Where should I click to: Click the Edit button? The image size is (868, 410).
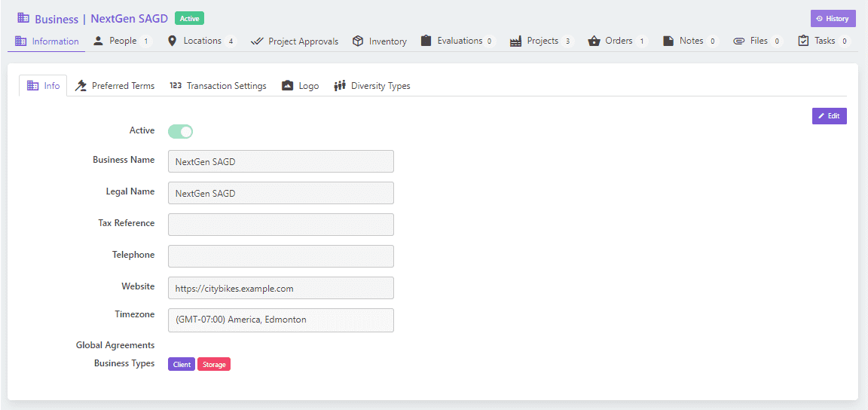(830, 116)
